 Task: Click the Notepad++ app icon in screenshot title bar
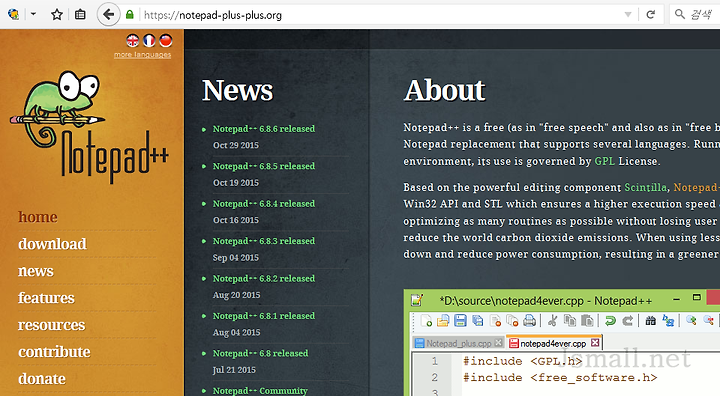416,300
